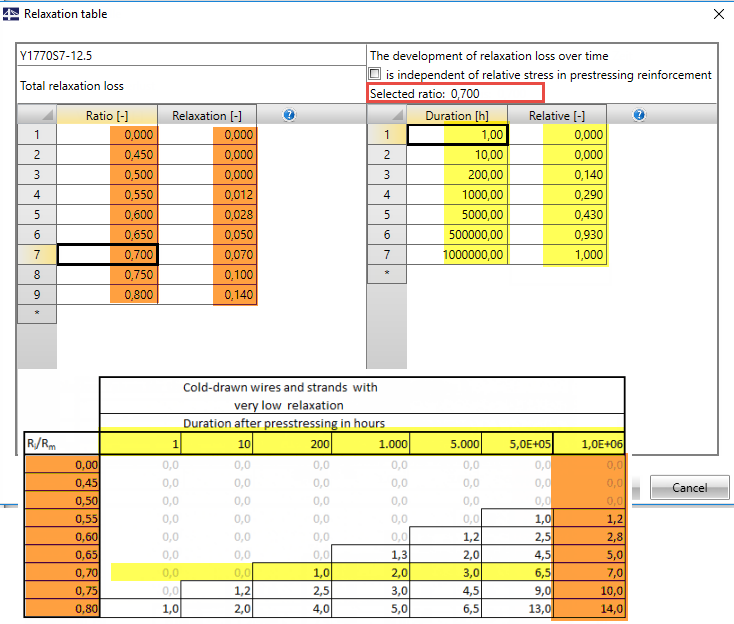Select Relaxation cell 0,100
Screen dimensions: 734x624
click(x=207, y=275)
